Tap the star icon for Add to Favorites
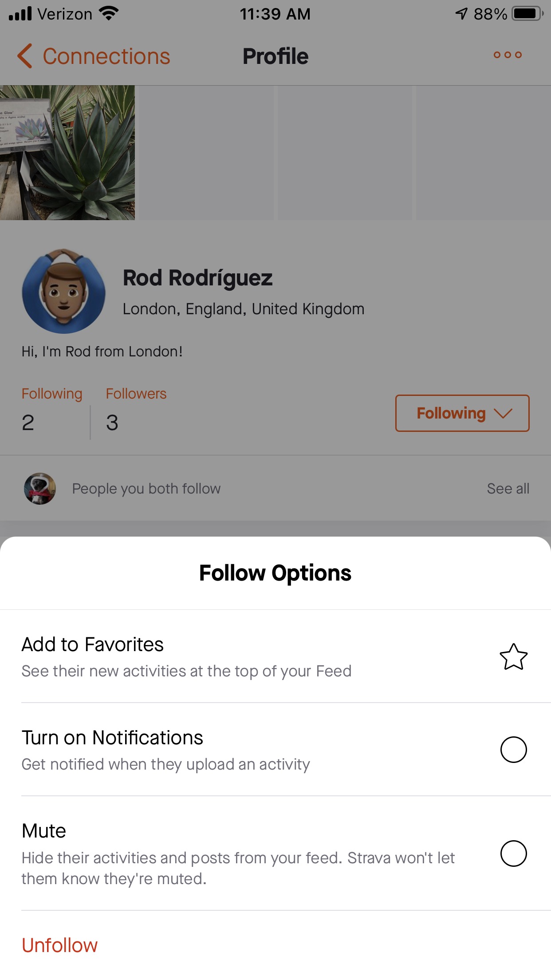 (513, 656)
